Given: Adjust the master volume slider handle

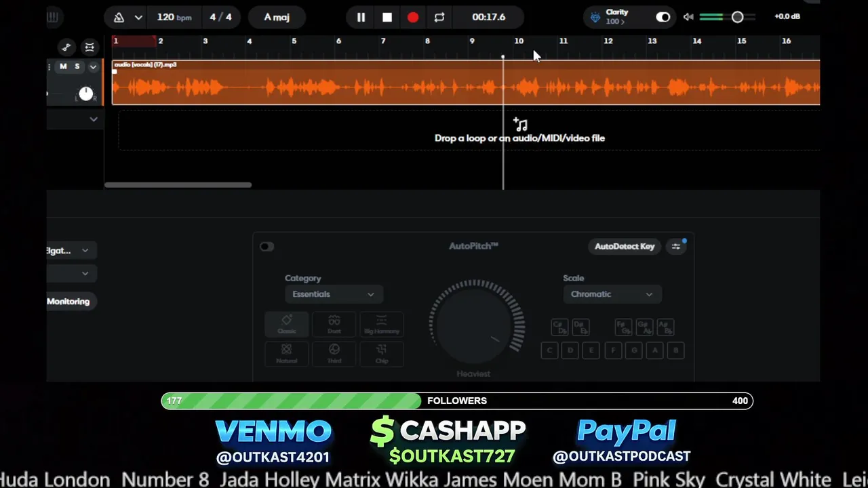Looking at the screenshot, I should [737, 17].
